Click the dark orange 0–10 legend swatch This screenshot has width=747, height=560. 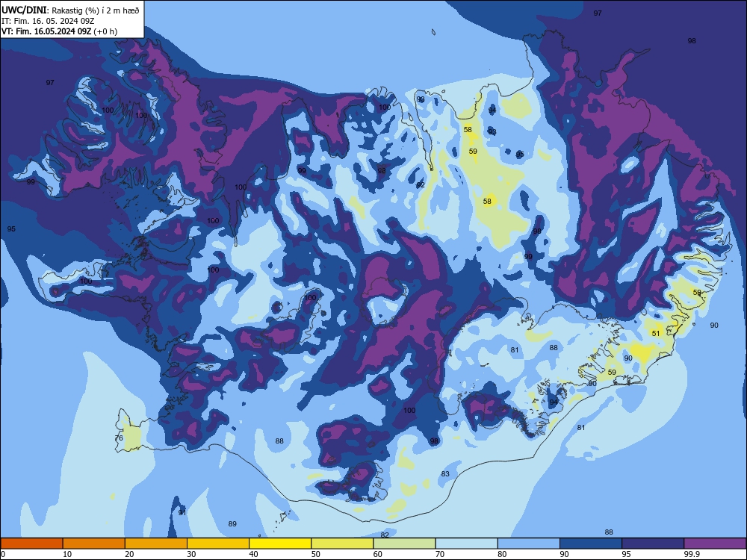31,544
